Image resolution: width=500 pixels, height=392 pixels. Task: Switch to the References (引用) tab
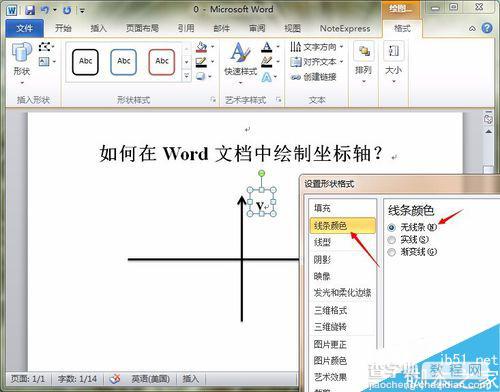click(186, 28)
